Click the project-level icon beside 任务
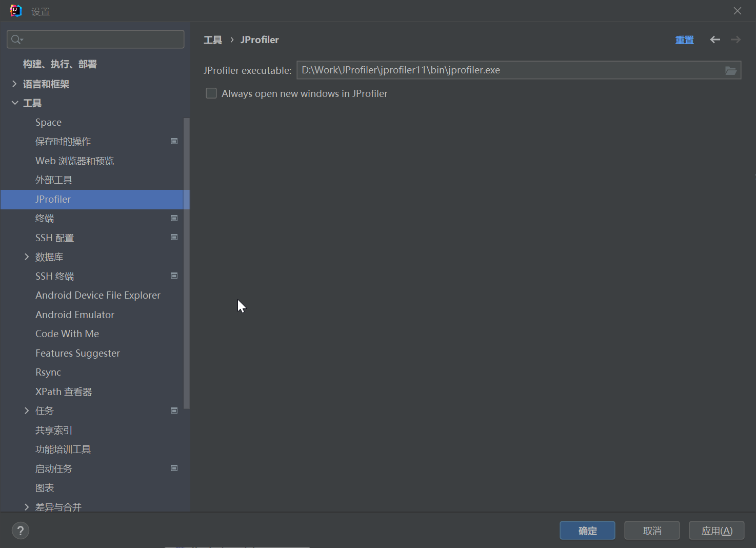 [174, 410]
